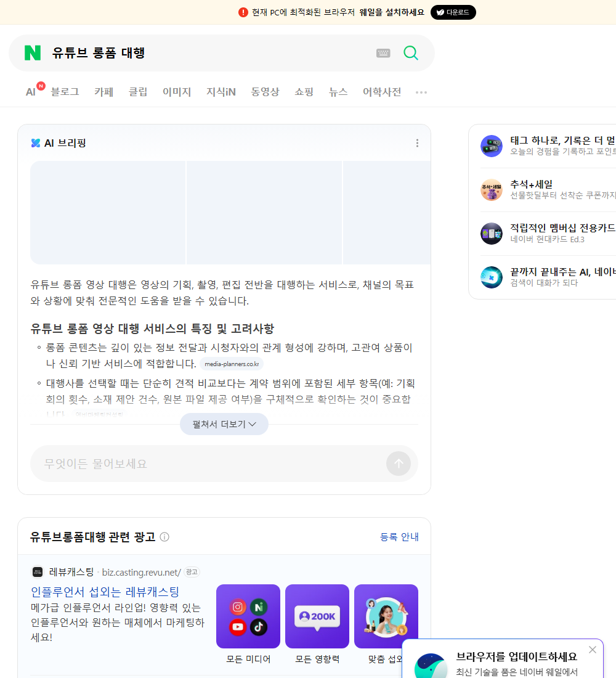The image size is (616, 678).
Task: Click the info icon next to 관련 광고
Action: point(164,537)
